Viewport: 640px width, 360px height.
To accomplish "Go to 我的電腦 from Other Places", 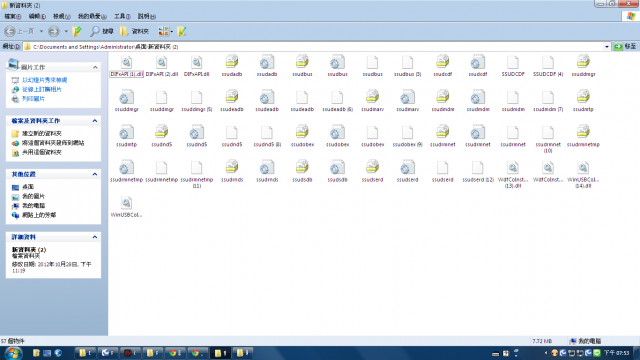I will coord(33,206).
